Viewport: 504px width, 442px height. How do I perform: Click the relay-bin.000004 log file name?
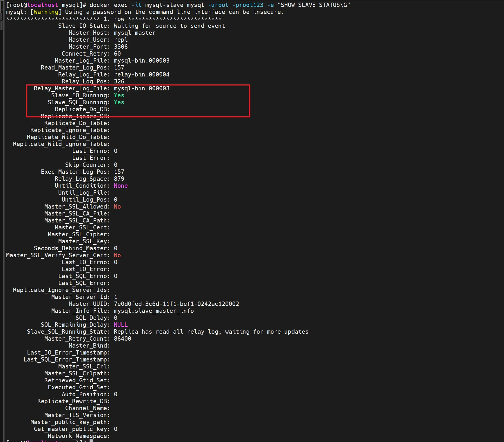tap(141, 74)
